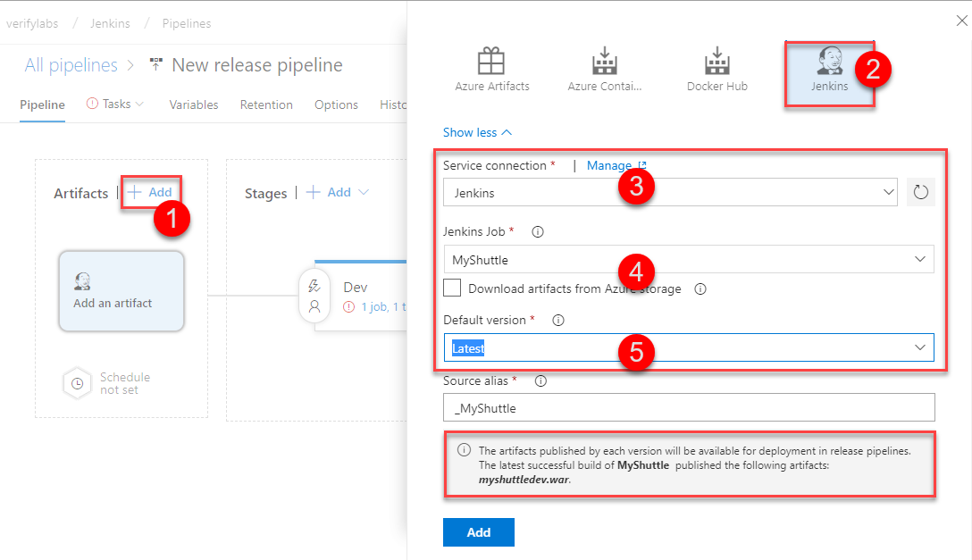Open the Pipelines breadcrumb link

[187, 23]
